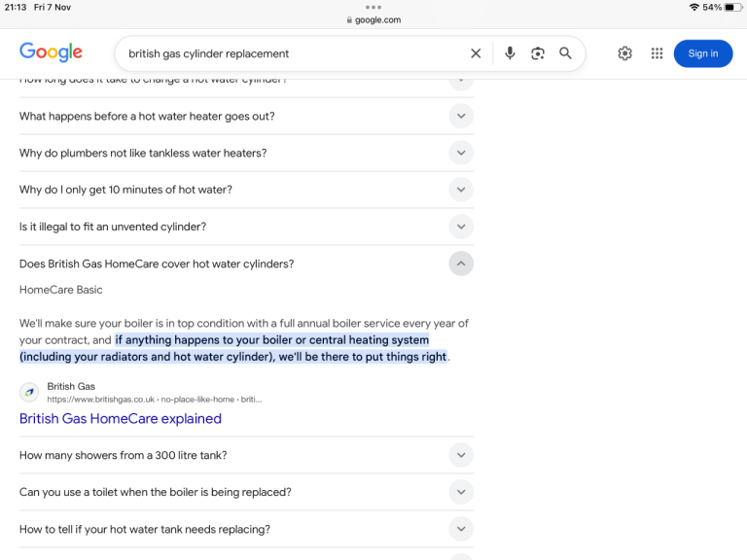Click the British Gas site favicon
The height and width of the screenshot is (560, 747).
click(x=29, y=393)
